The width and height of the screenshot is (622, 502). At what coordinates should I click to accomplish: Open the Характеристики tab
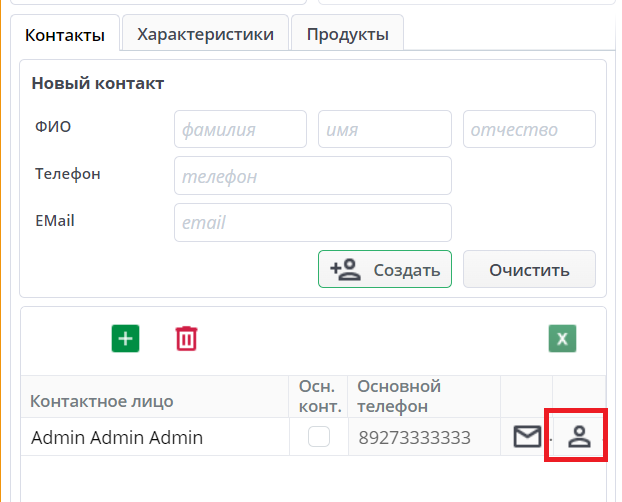pos(205,34)
